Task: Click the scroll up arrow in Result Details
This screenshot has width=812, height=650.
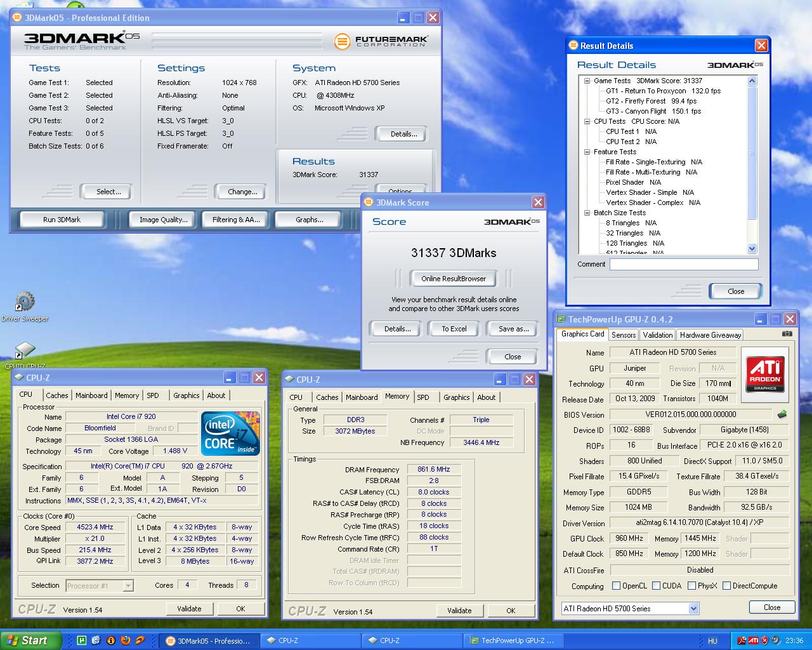Action: (752, 81)
